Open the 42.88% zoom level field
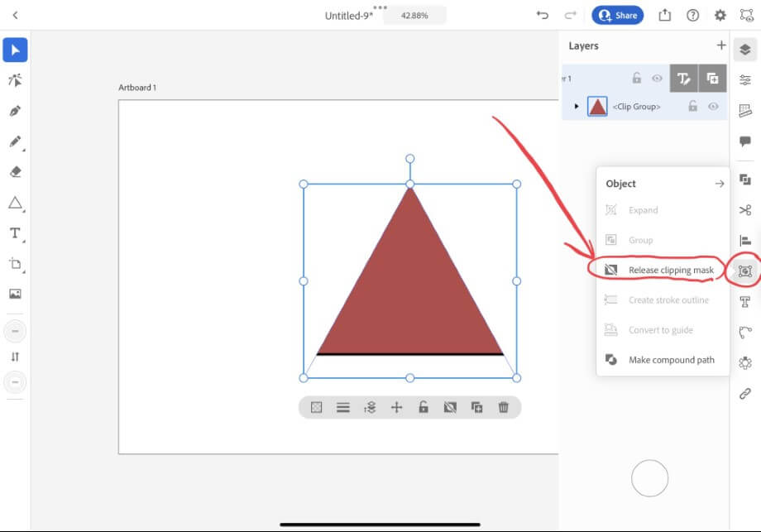 414,16
